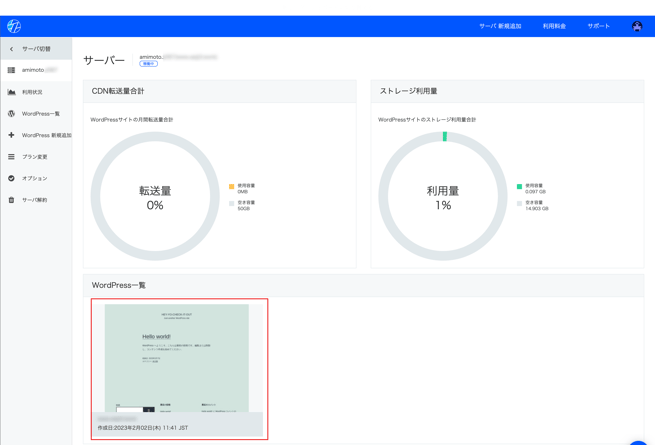Select the amimoto server sidebar entry
Viewport: 655px width, 445px height.
tap(36, 70)
